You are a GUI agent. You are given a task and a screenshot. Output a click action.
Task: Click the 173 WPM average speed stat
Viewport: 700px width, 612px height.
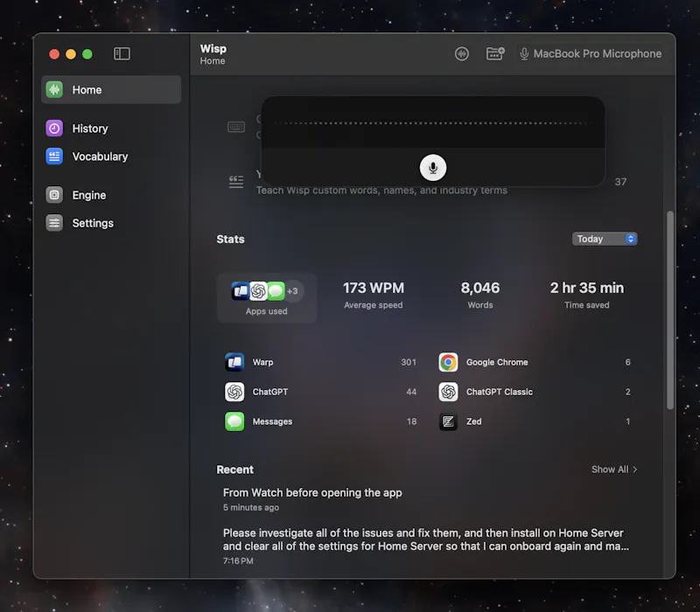pyautogui.click(x=374, y=295)
